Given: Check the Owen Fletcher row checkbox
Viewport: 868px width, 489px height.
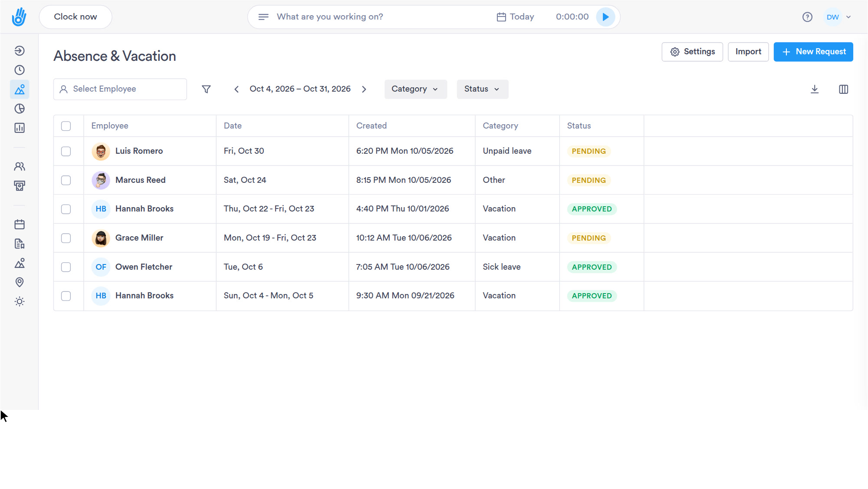Looking at the screenshot, I should tap(66, 267).
